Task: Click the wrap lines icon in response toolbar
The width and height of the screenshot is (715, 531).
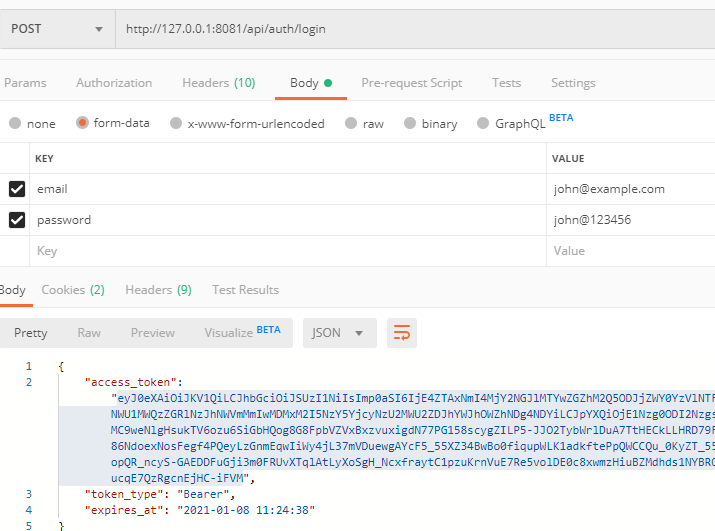Action: point(402,333)
